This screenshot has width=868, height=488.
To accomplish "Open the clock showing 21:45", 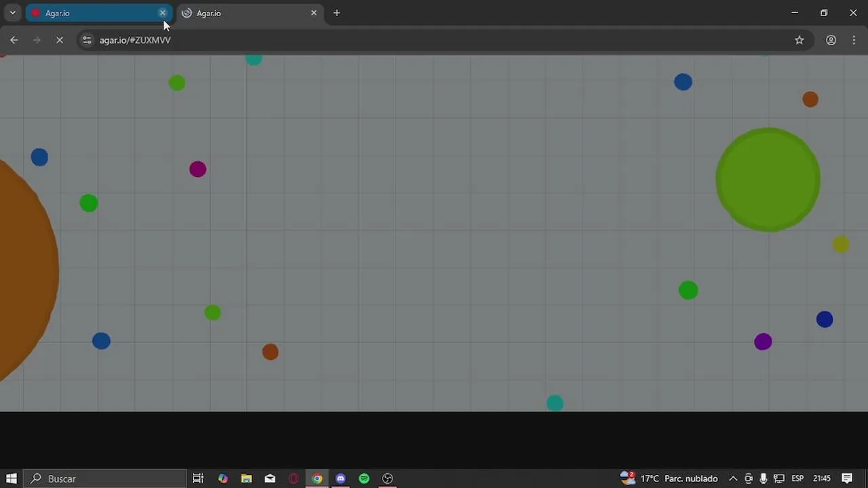I will tap(821, 479).
